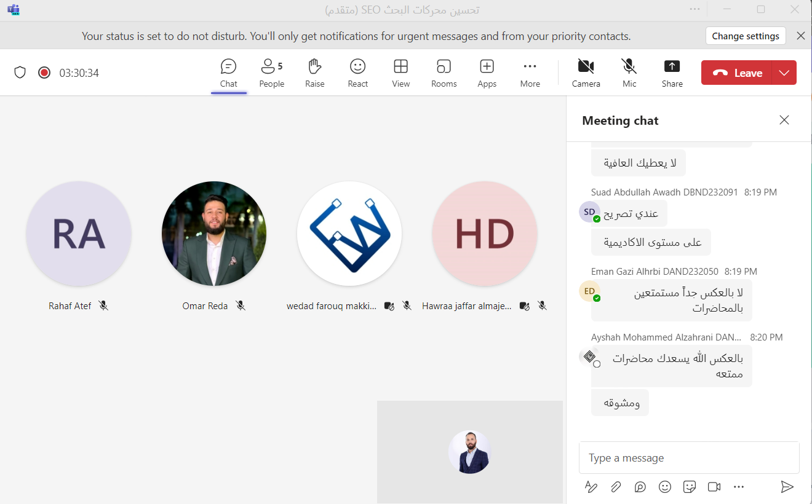The image size is (812, 504).
Task: Turn on the Camera
Action: [x=586, y=73]
